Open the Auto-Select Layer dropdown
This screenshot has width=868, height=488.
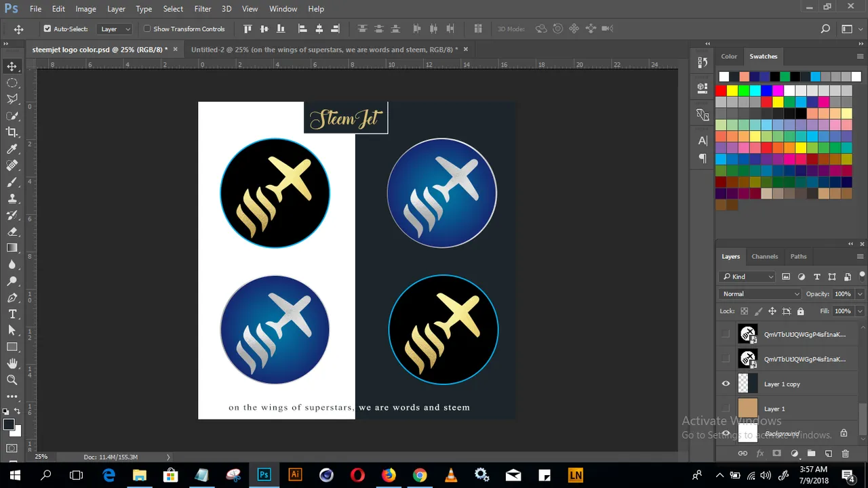(115, 29)
